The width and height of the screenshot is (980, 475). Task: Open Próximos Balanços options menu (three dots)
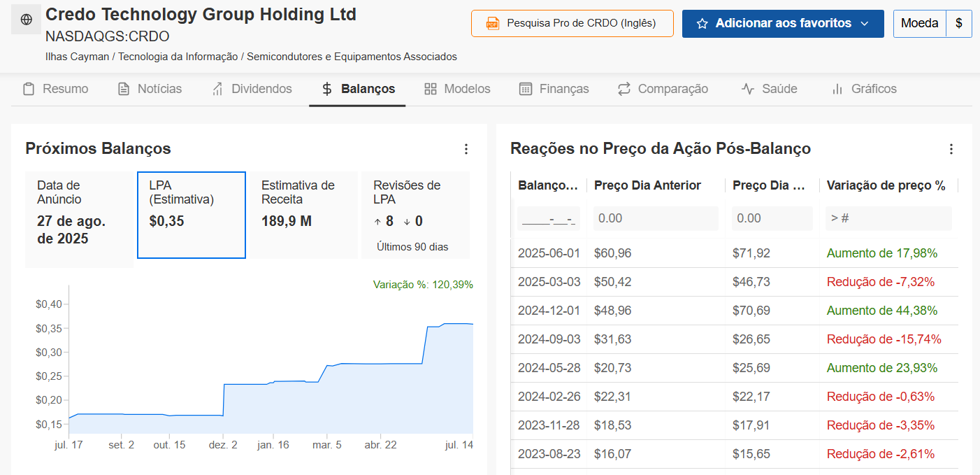[466, 149]
